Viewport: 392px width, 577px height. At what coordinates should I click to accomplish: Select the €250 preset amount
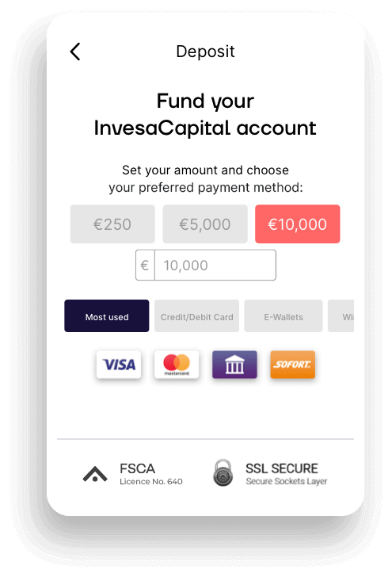click(112, 224)
